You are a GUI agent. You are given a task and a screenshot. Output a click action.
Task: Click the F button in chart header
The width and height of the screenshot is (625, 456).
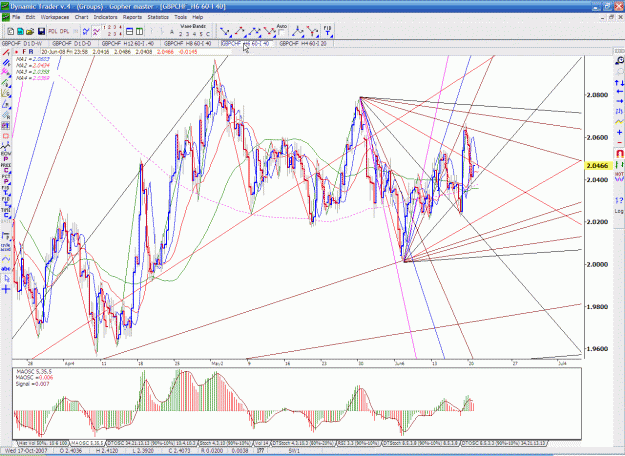click(24, 52)
